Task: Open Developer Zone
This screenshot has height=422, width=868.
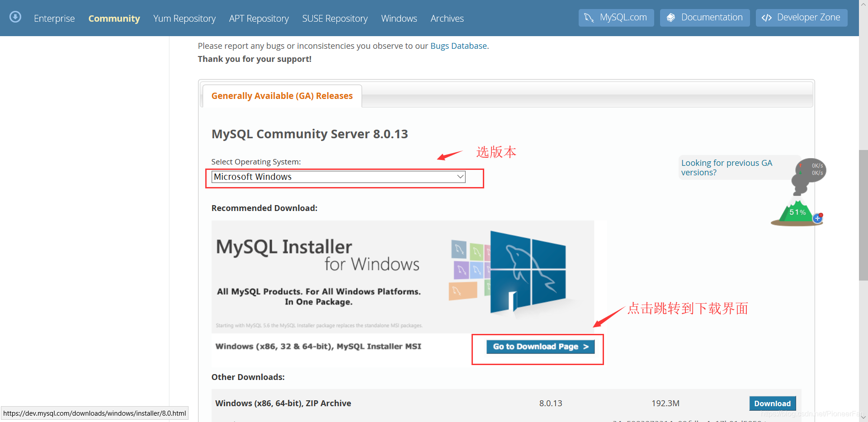Action: (x=802, y=18)
